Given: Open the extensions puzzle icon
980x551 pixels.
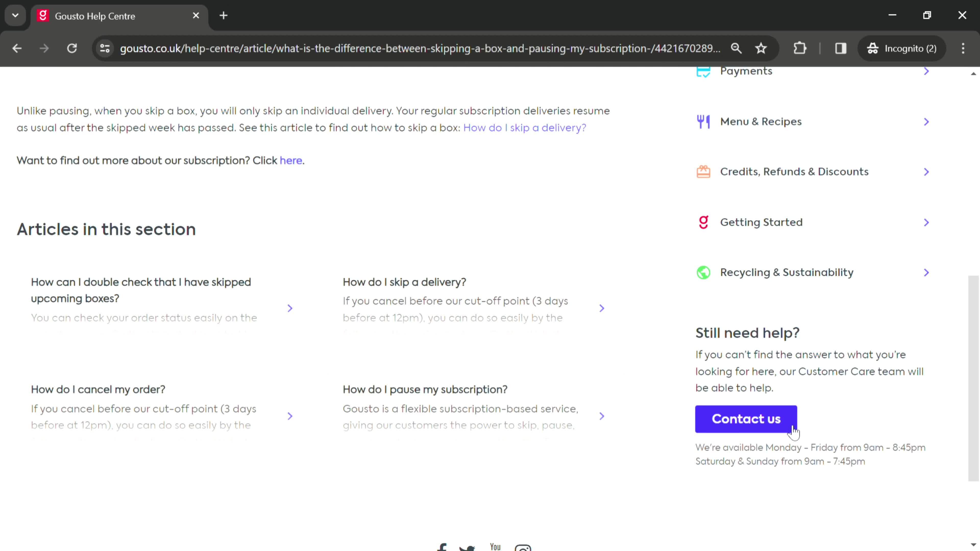Looking at the screenshot, I should pyautogui.click(x=800, y=48).
